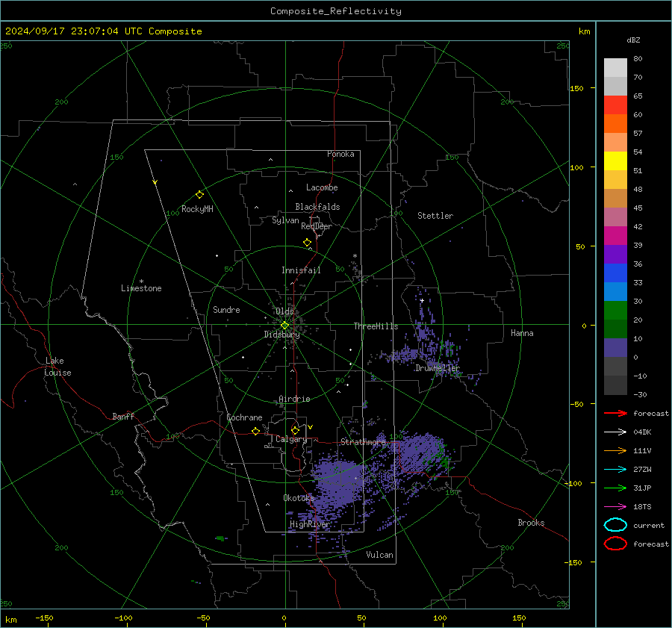
Task: Click the white 04DK arrow in legend
Action: pyautogui.click(x=615, y=432)
